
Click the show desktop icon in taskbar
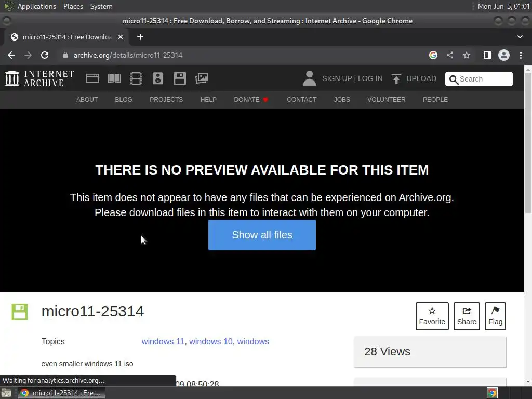tap(6, 393)
